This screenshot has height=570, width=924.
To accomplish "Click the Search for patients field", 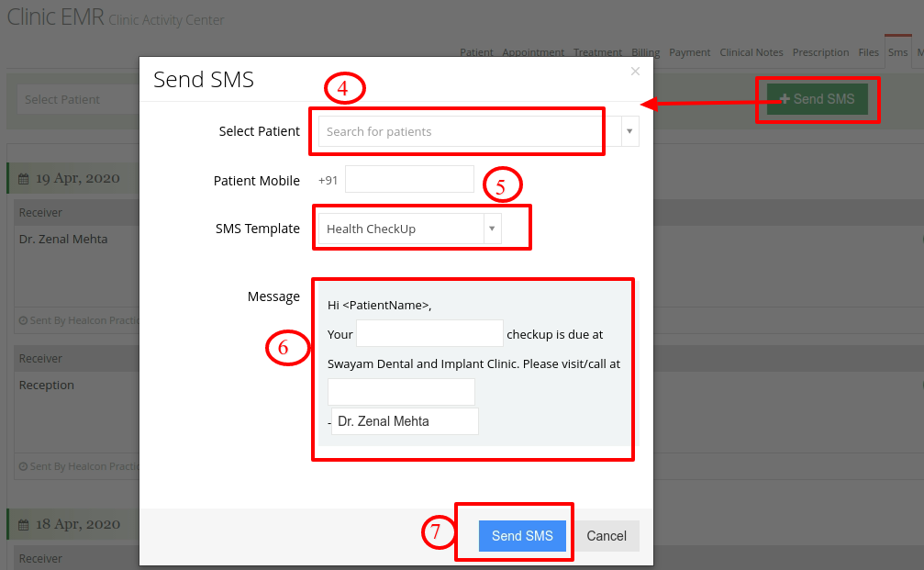I will click(470, 131).
